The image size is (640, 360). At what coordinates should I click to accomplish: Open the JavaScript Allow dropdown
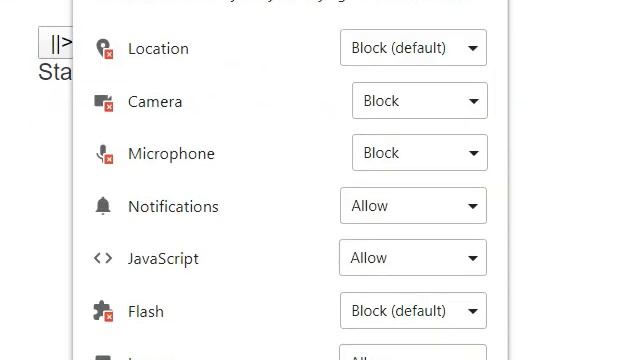click(413, 258)
